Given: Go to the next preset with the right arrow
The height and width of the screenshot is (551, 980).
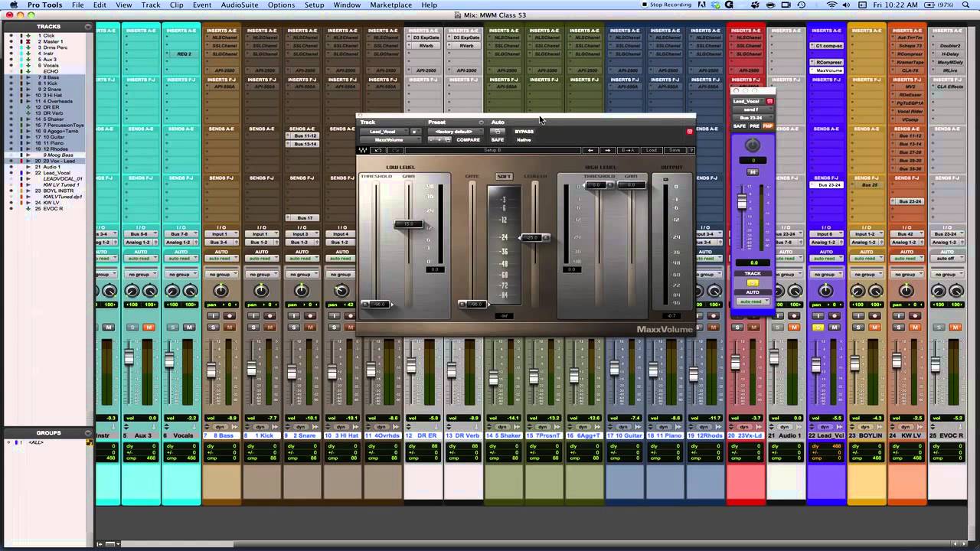Looking at the screenshot, I should pos(608,150).
